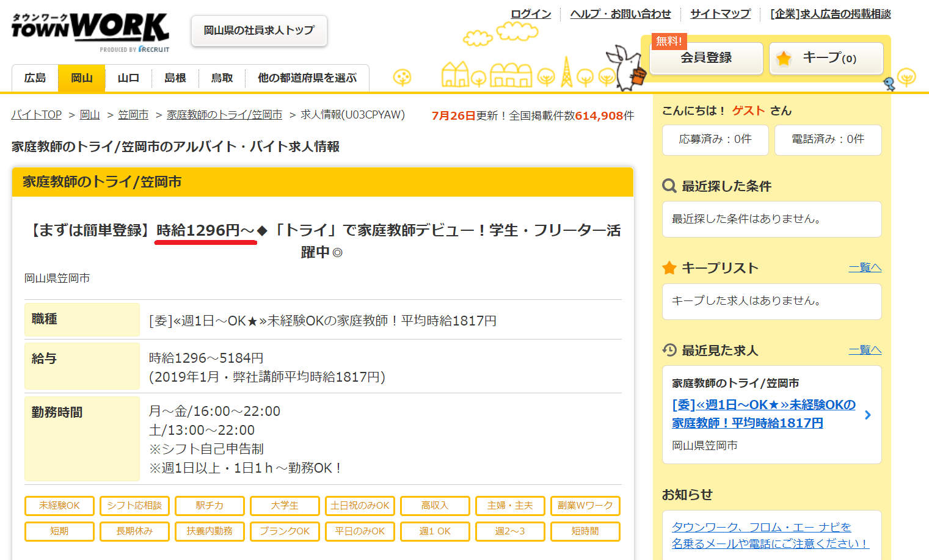Click the blue chevron arrow in recent job card
The height and width of the screenshot is (560, 929).
(x=868, y=415)
